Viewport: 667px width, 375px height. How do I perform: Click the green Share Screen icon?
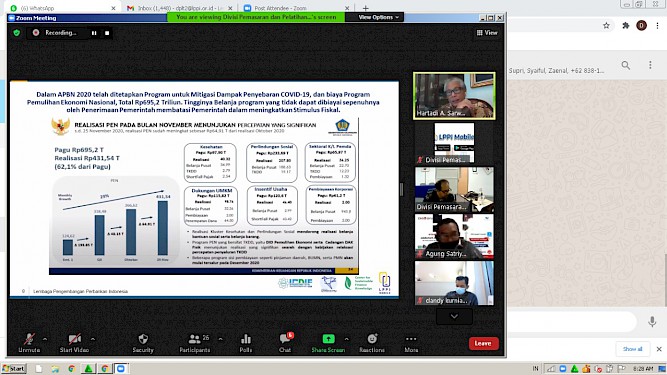pos(328,339)
